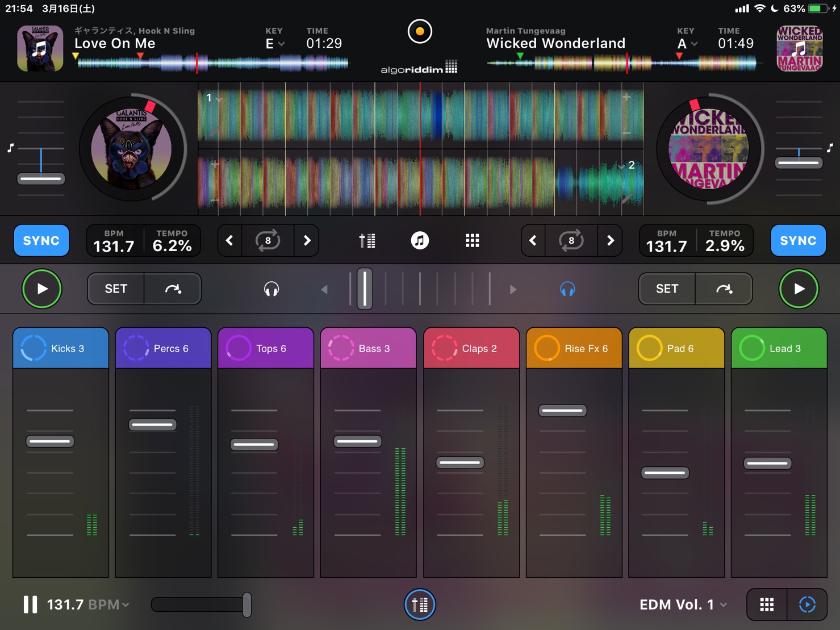Tap the Wi-Fi icon in status bar
This screenshot has height=630, width=840.
(759, 9)
